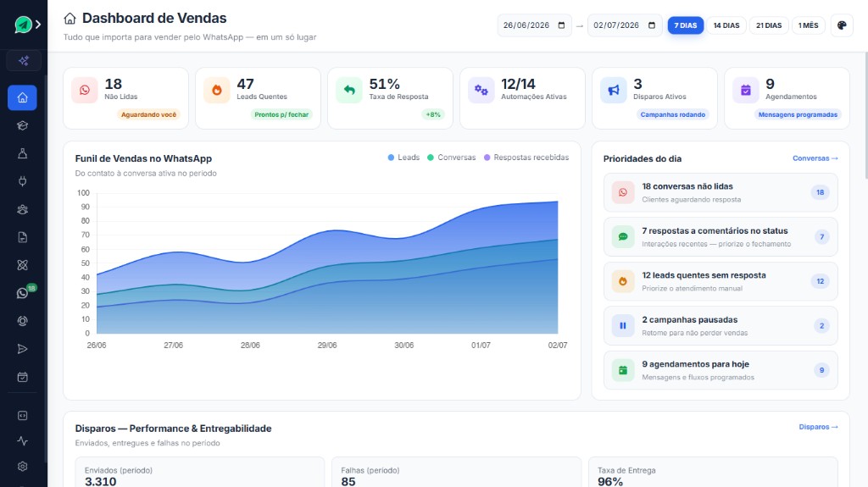
Task: Click the calendar icon on Agendamentos card
Action: 746,91
